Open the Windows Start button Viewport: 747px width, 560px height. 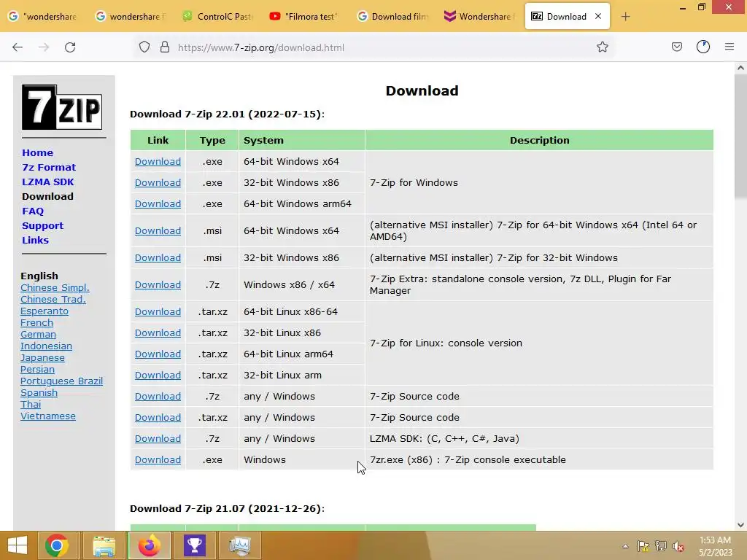point(18,545)
